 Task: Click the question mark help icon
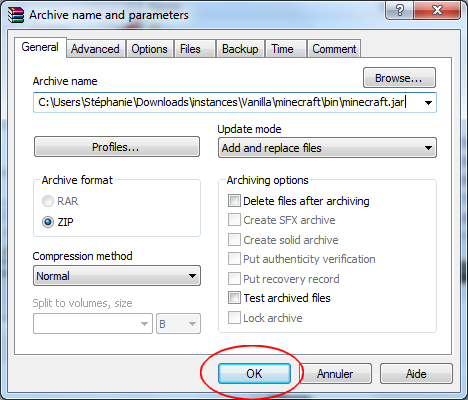(x=399, y=10)
